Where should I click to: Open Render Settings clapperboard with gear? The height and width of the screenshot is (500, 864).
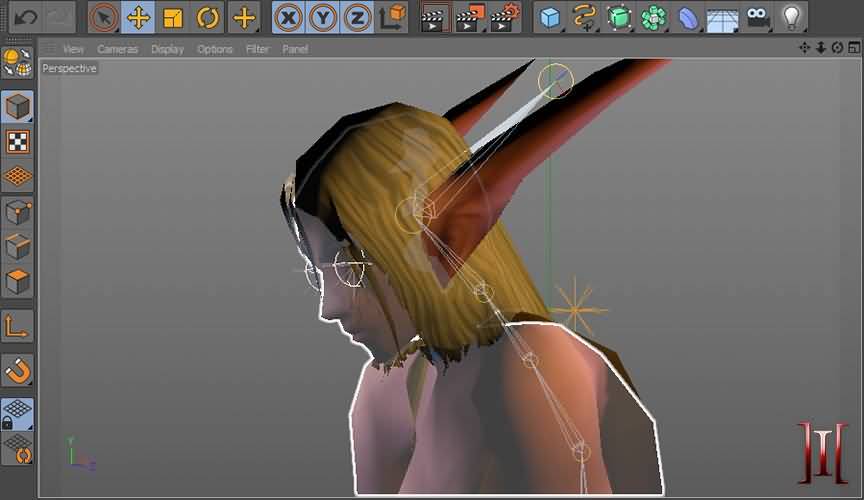[504, 18]
